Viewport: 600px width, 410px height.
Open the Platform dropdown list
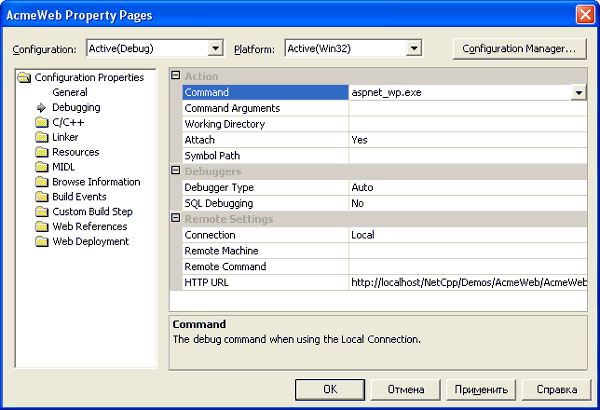[414, 48]
